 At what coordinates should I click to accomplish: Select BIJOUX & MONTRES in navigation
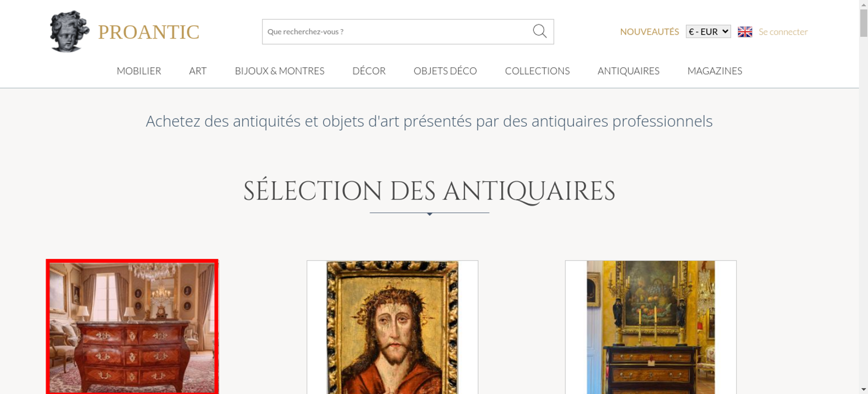279,71
